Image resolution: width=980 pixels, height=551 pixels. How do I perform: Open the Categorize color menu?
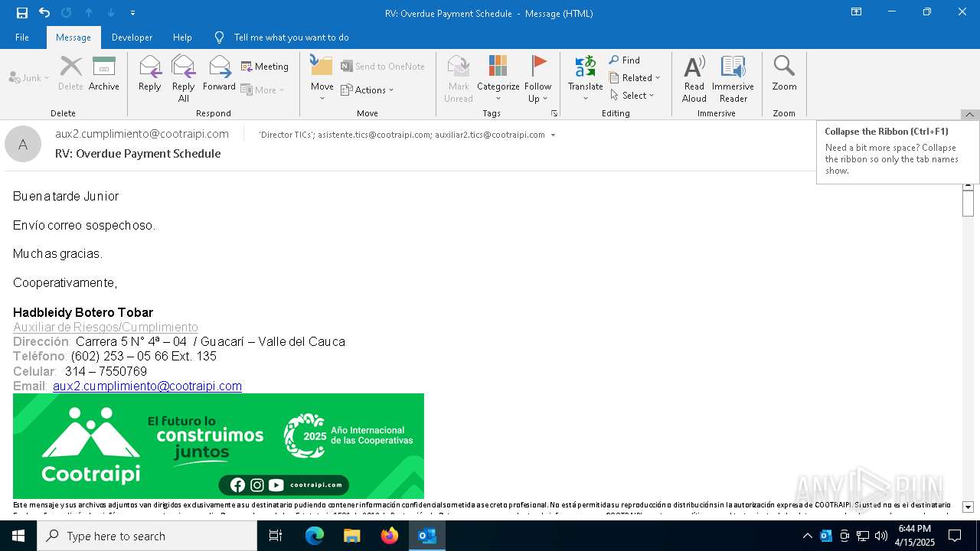tap(498, 79)
